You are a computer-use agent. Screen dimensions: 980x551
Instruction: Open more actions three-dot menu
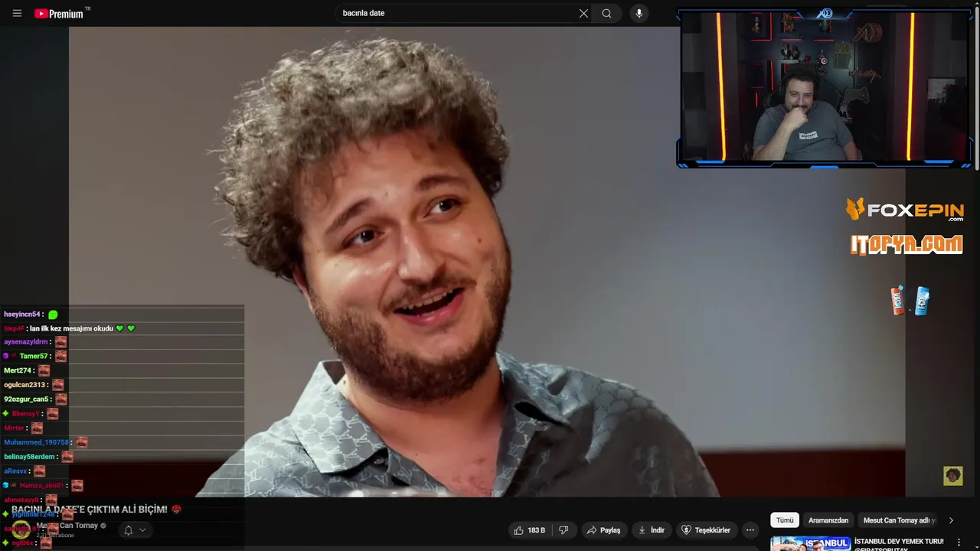(x=750, y=530)
